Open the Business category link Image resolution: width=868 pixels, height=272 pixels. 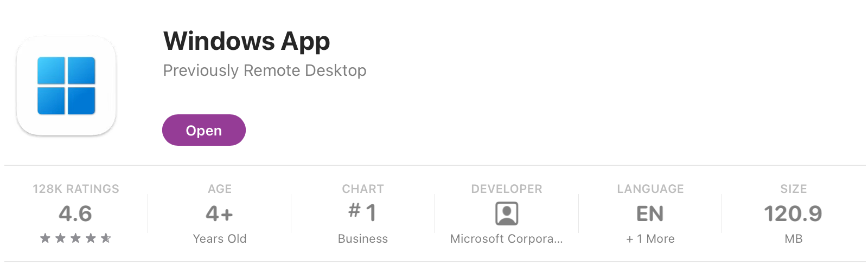click(363, 239)
